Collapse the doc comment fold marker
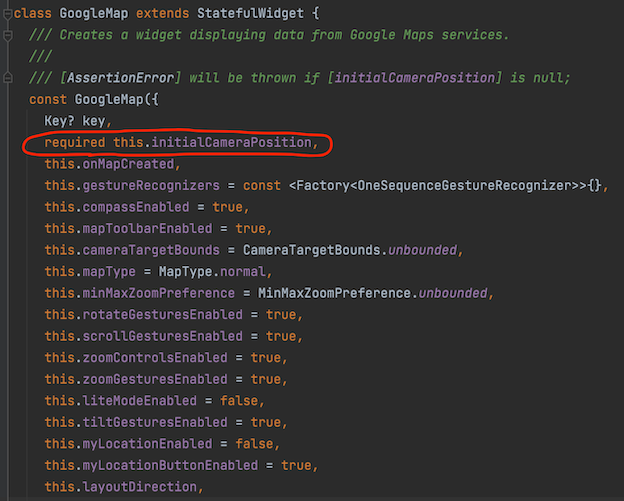 pyautogui.click(x=7, y=36)
